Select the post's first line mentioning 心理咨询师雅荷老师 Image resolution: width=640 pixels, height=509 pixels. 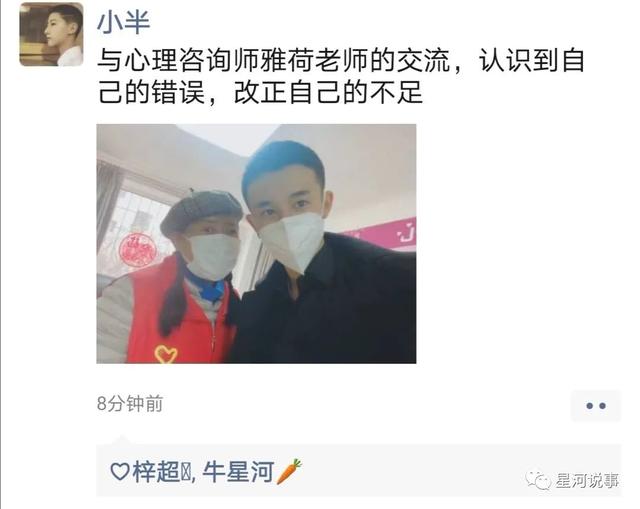click(341, 61)
